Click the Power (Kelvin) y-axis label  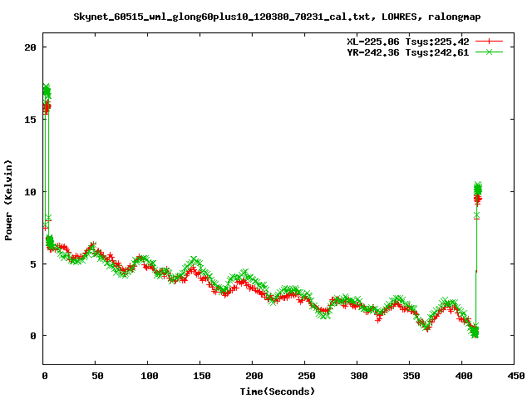click(x=8, y=200)
